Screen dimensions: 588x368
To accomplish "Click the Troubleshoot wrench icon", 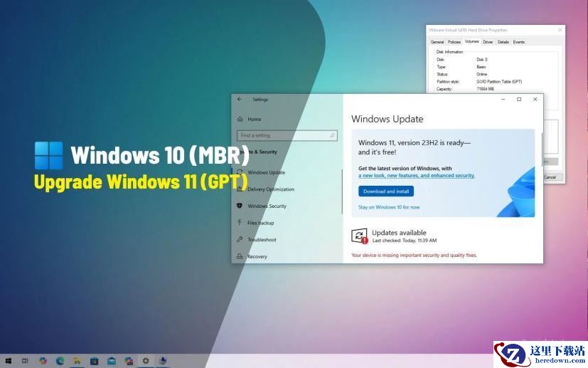I will (x=240, y=239).
